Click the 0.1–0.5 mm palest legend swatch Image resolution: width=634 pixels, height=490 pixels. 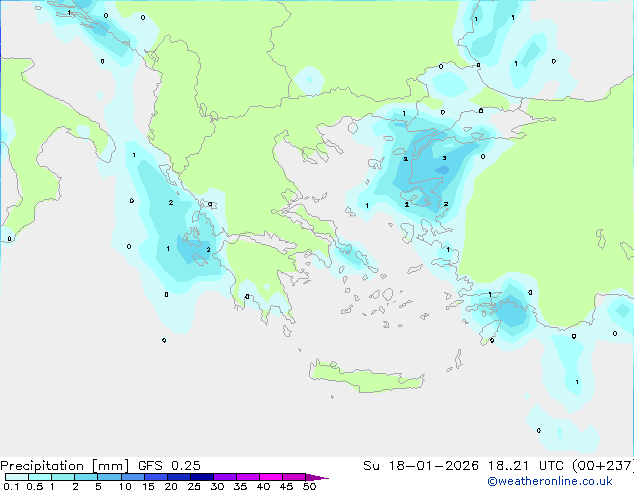[x=17, y=477]
